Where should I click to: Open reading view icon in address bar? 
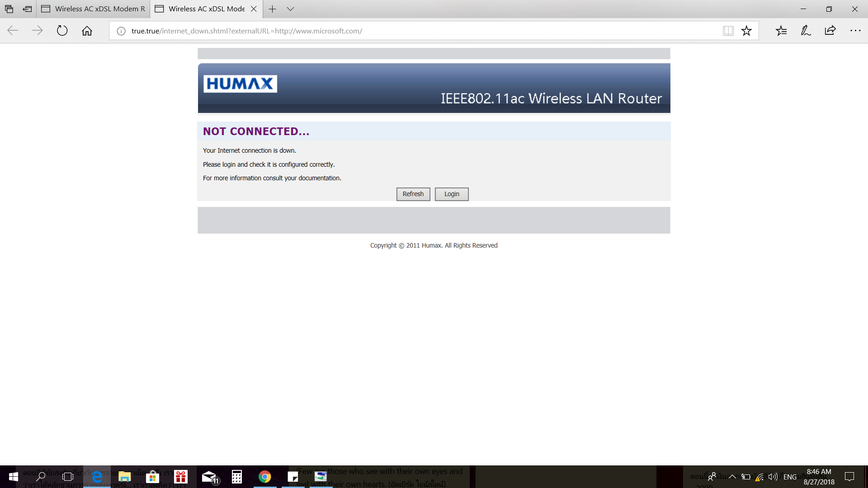tap(728, 31)
